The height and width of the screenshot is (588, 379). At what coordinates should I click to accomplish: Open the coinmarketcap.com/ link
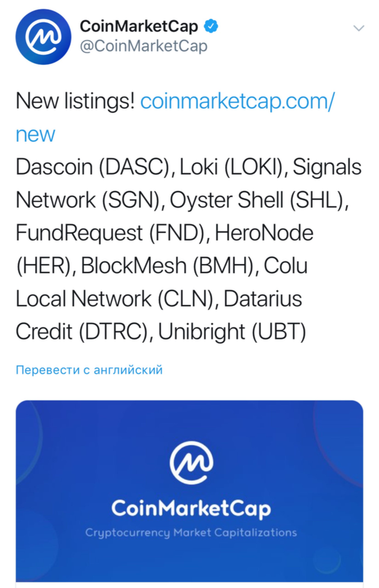pos(237,101)
